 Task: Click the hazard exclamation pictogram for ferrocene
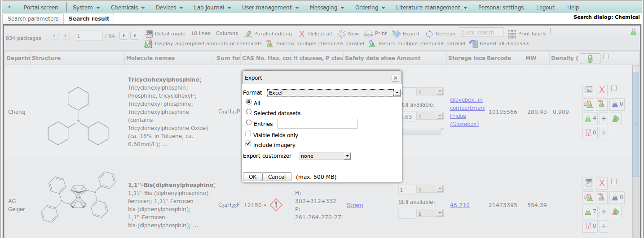coord(277,205)
